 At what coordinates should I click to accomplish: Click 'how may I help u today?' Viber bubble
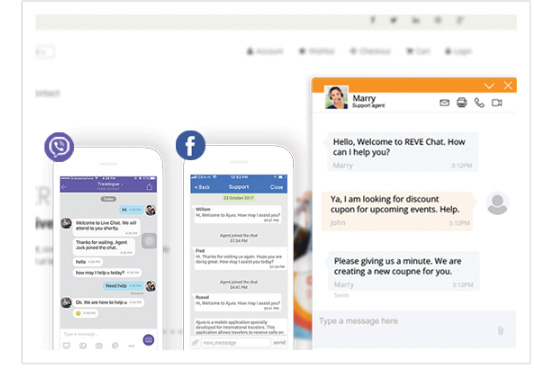107,273
